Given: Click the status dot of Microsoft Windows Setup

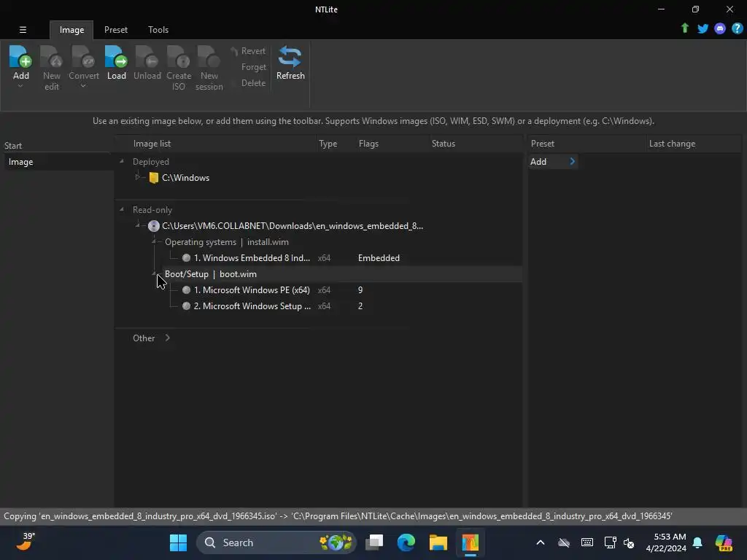Looking at the screenshot, I should click(186, 306).
